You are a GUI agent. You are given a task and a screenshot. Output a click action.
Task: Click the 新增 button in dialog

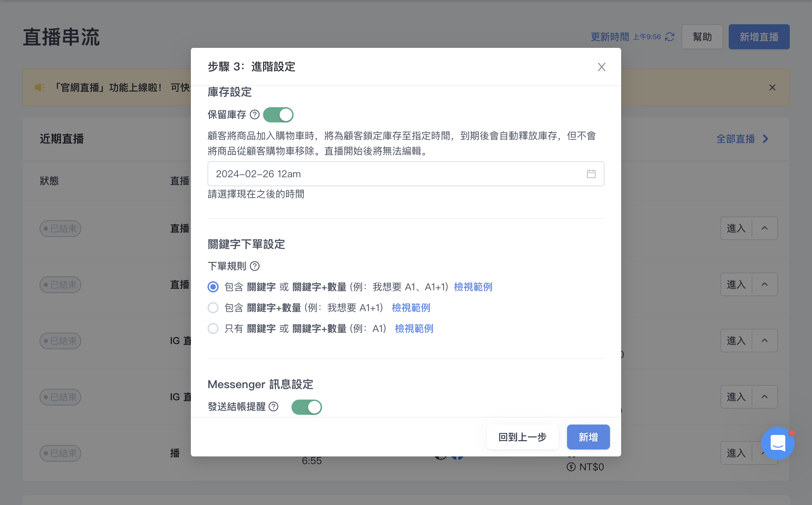[589, 437]
